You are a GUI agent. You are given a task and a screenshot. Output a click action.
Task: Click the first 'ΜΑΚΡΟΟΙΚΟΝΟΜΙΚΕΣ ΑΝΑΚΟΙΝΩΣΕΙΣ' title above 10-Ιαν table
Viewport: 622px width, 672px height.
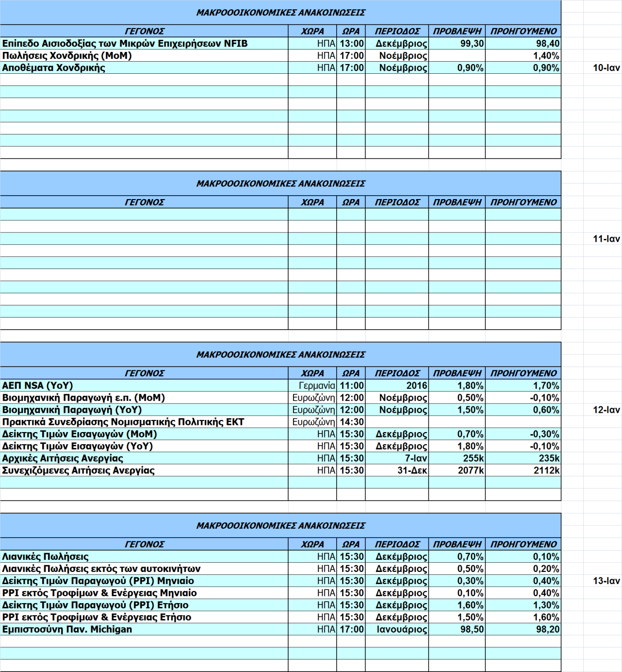(x=280, y=13)
